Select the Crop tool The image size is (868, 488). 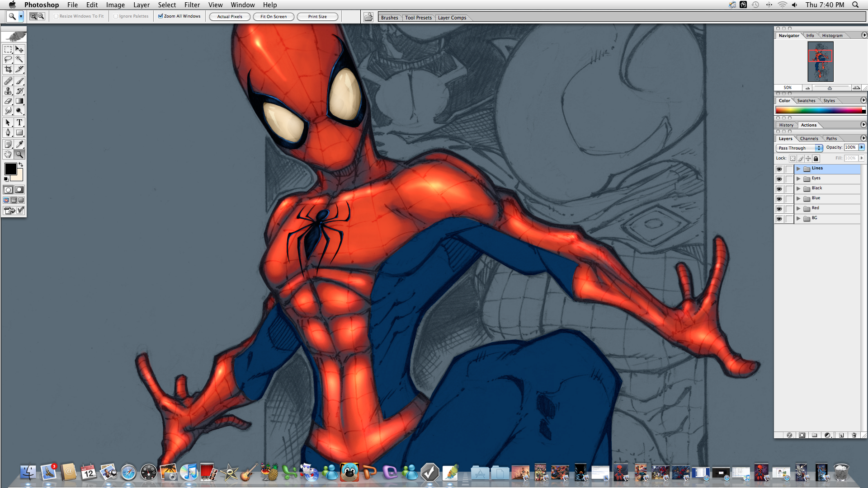8,69
